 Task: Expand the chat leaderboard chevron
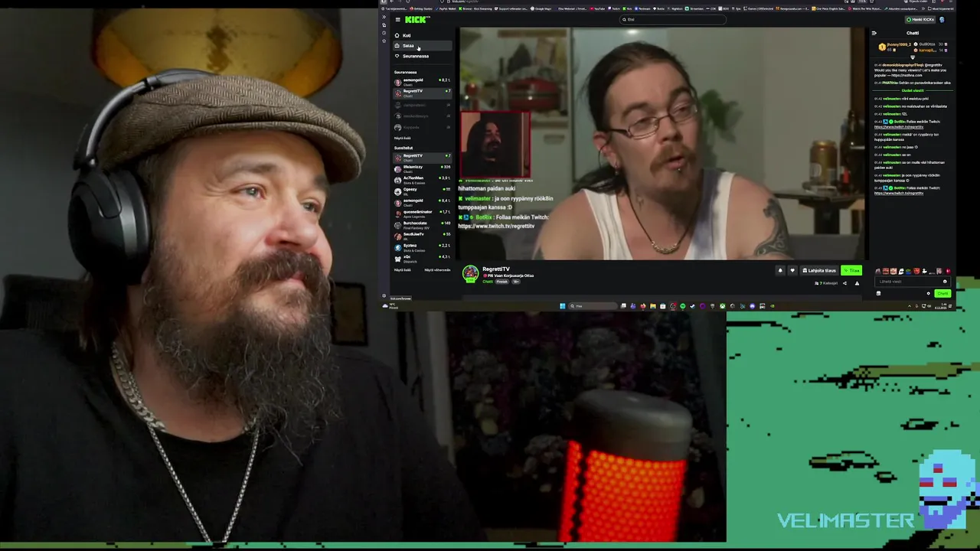tap(913, 57)
